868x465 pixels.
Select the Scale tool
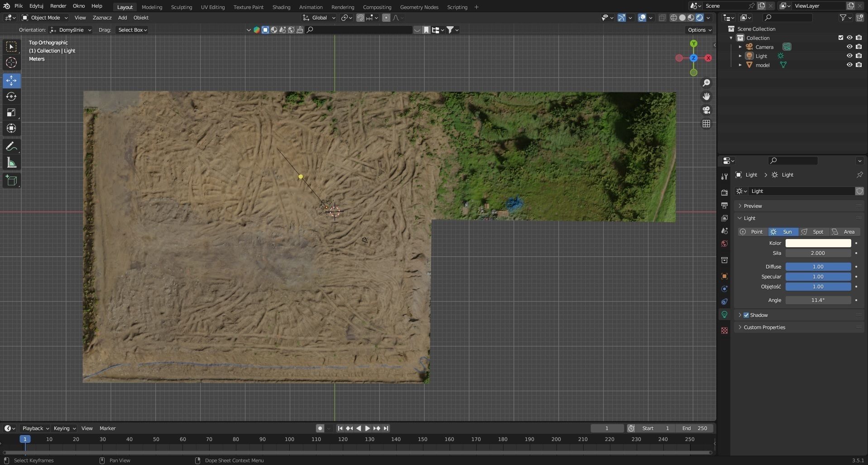coord(11,112)
